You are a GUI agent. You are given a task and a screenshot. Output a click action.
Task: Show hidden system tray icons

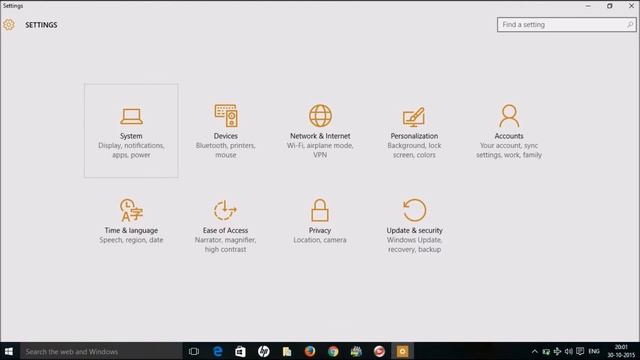pos(534,351)
